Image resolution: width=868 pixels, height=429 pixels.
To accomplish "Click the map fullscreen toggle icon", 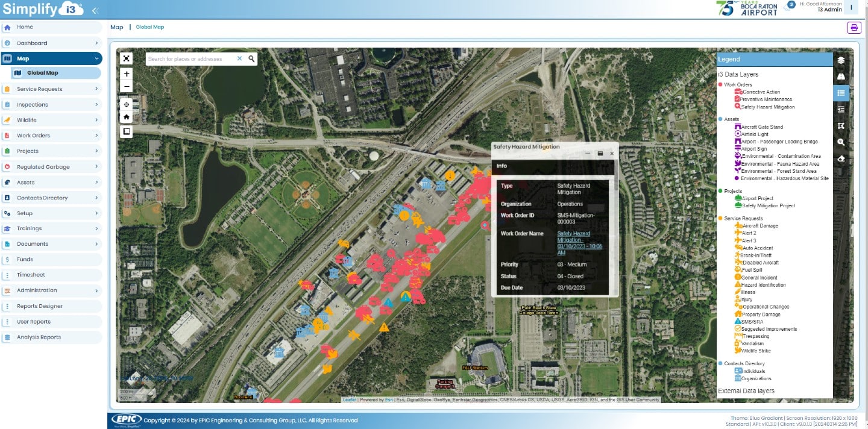I will click(126, 58).
